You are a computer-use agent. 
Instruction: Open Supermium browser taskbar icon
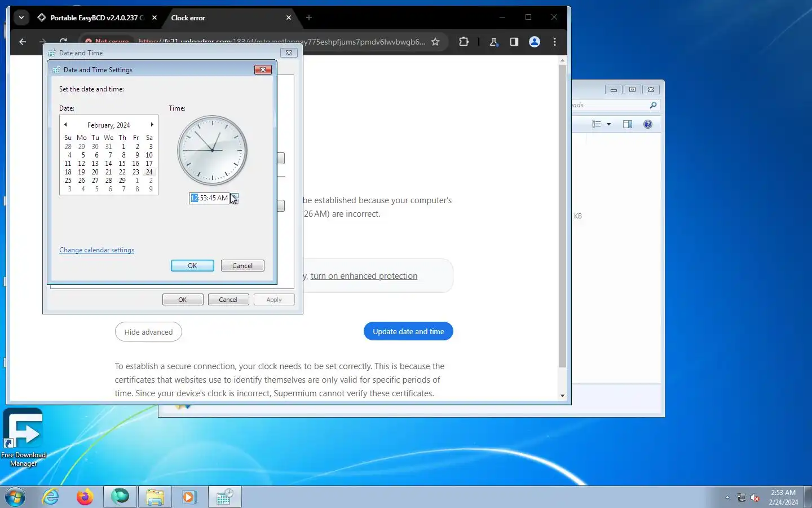click(120, 497)
